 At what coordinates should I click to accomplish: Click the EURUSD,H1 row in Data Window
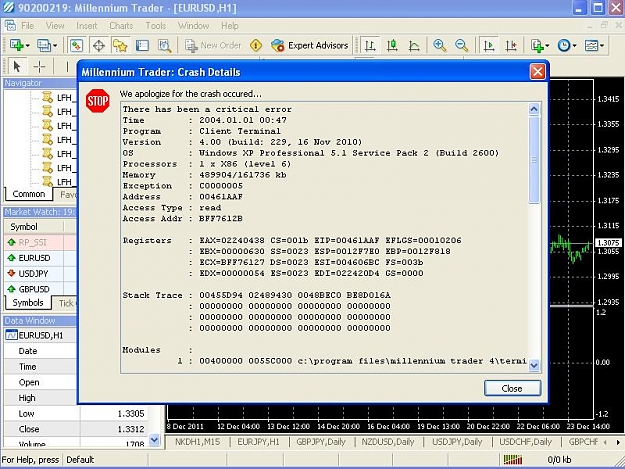40,335
